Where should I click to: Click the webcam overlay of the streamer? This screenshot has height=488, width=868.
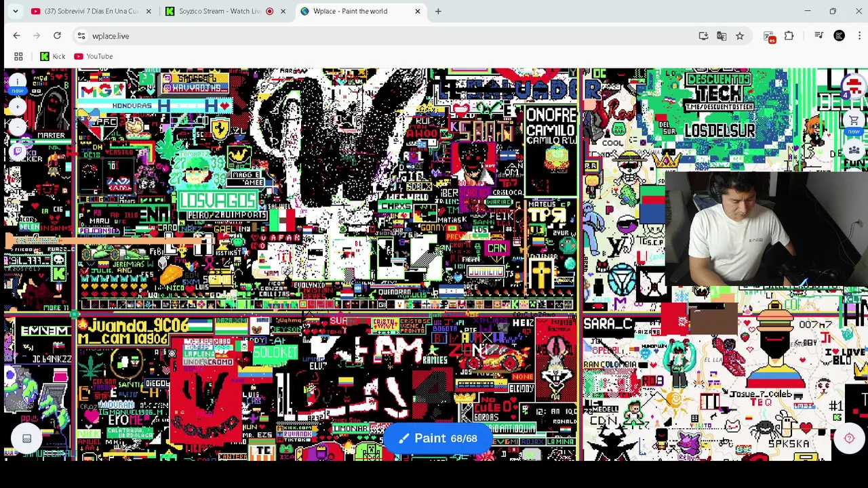(x=766, y=229)
